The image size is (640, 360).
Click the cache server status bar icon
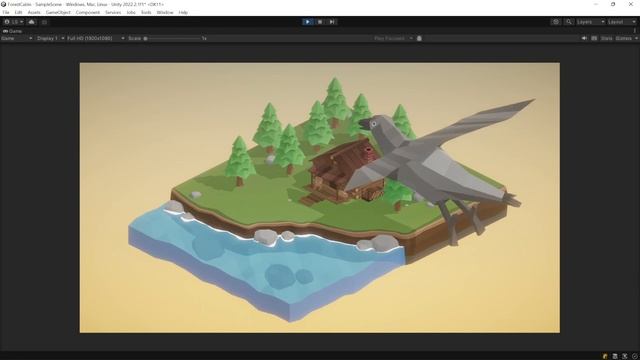(x=615, y=356)
